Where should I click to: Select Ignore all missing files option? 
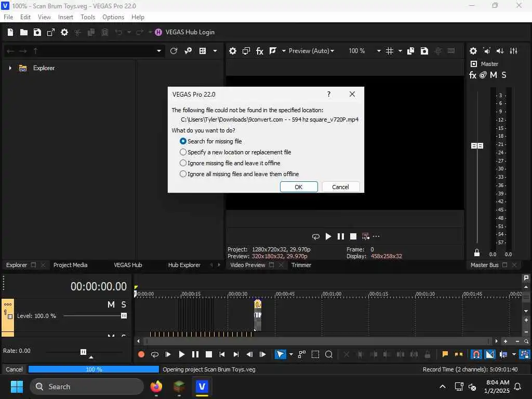pos(239,174)
